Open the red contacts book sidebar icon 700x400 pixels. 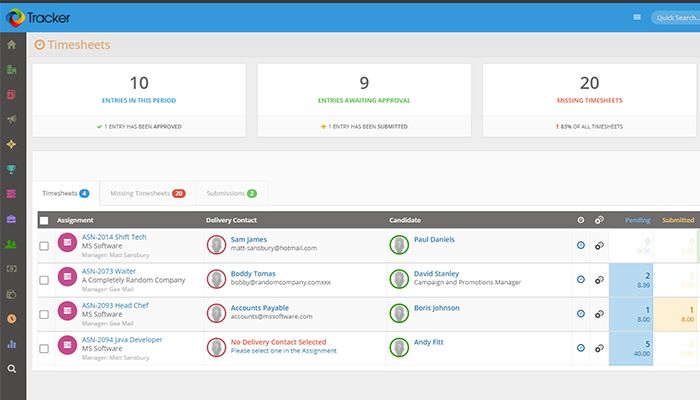pos(12,95)
